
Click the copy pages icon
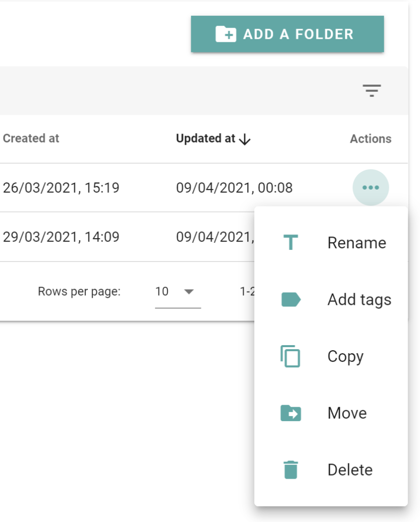pos(290,356)
